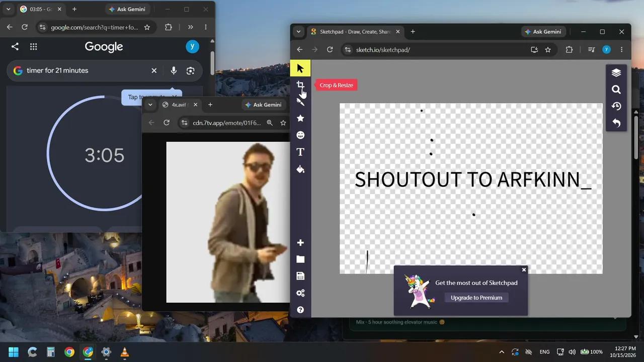Open new tab in Sketchpad window

(413, 32)
